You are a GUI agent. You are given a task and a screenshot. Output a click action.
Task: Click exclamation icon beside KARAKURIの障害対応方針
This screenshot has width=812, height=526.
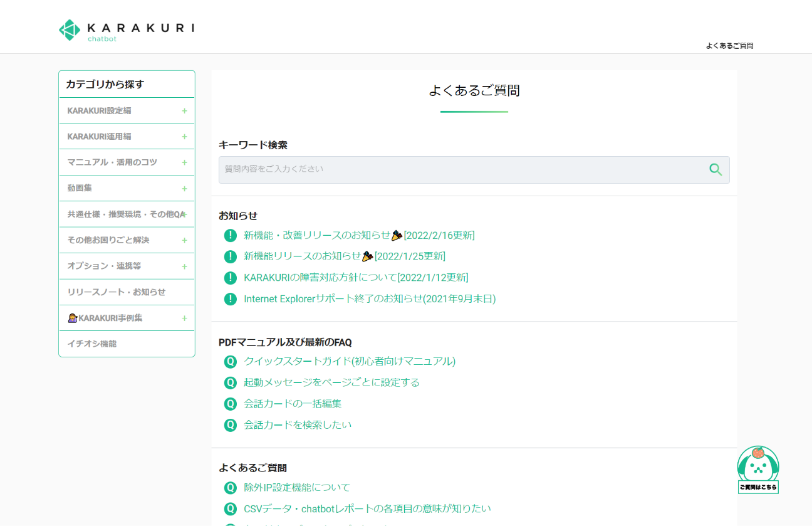coord(231,278)
